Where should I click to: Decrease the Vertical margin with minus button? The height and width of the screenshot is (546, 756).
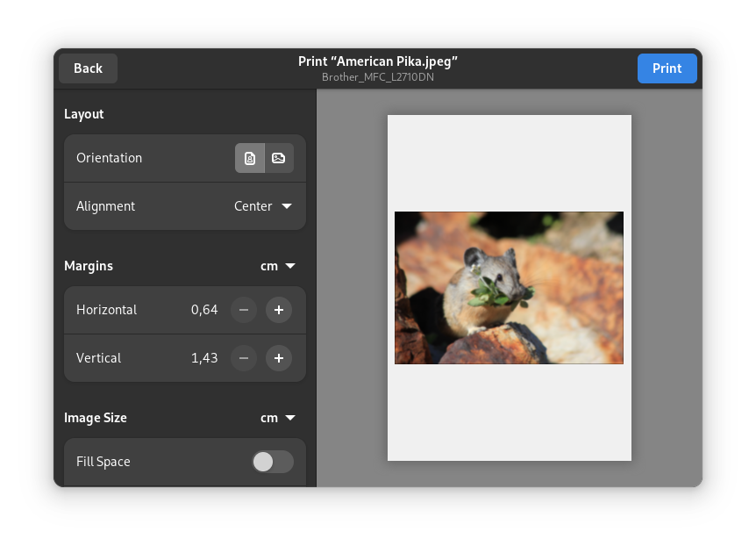pyautogui.click(x=244, y=358)
